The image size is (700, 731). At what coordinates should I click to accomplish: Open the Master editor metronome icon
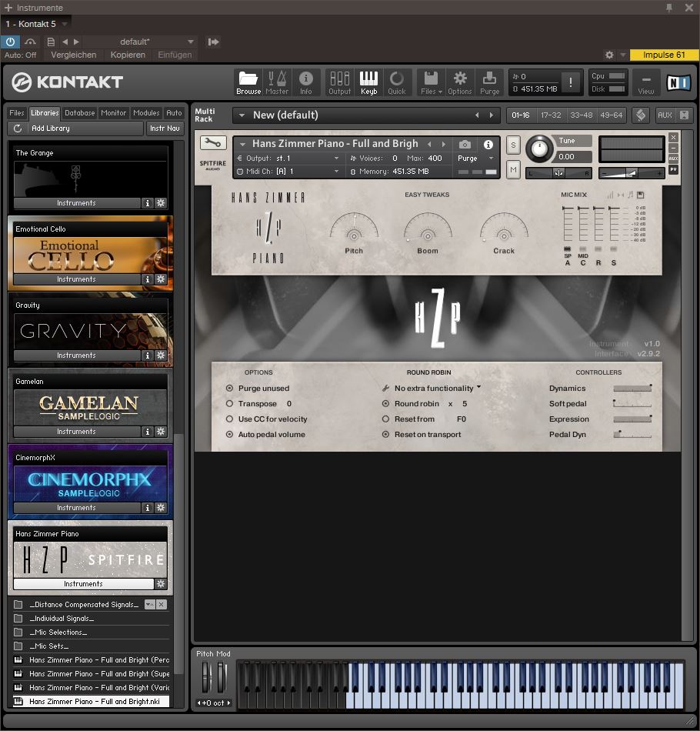pos(277,82)
